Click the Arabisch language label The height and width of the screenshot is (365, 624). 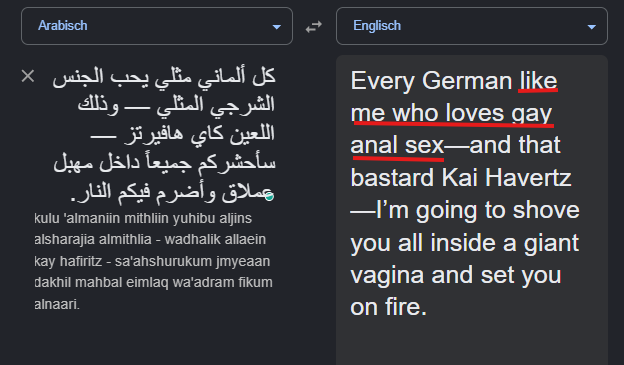coord(62,25)
